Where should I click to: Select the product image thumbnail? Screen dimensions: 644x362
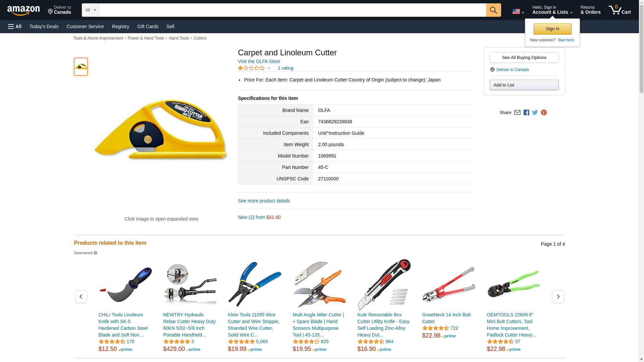[81, 66]
